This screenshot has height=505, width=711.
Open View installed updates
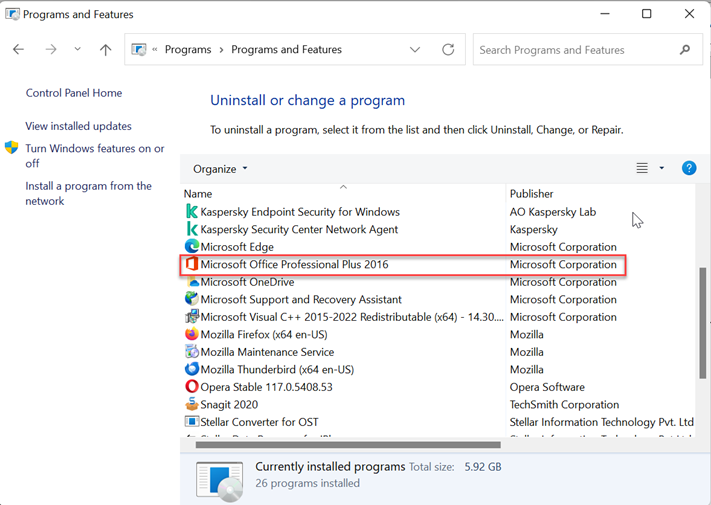point(78,126)
